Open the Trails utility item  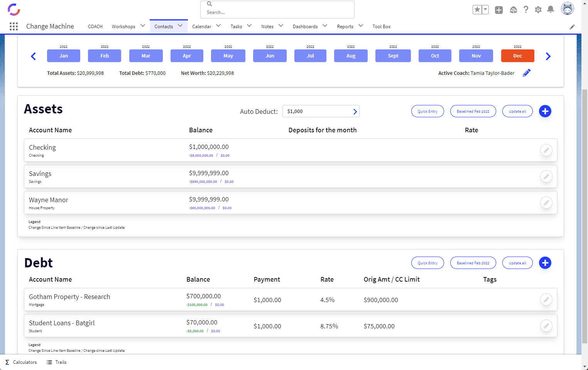[57, 362]
